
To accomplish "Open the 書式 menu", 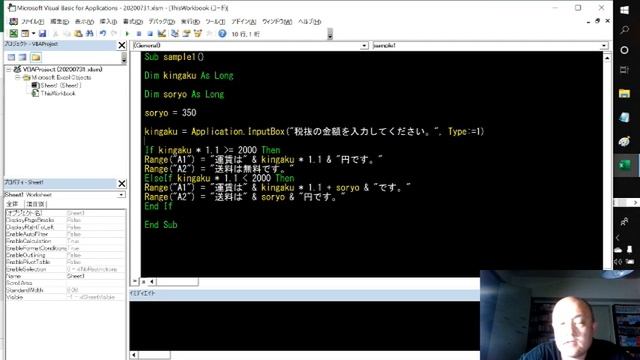I will point(133,22).
